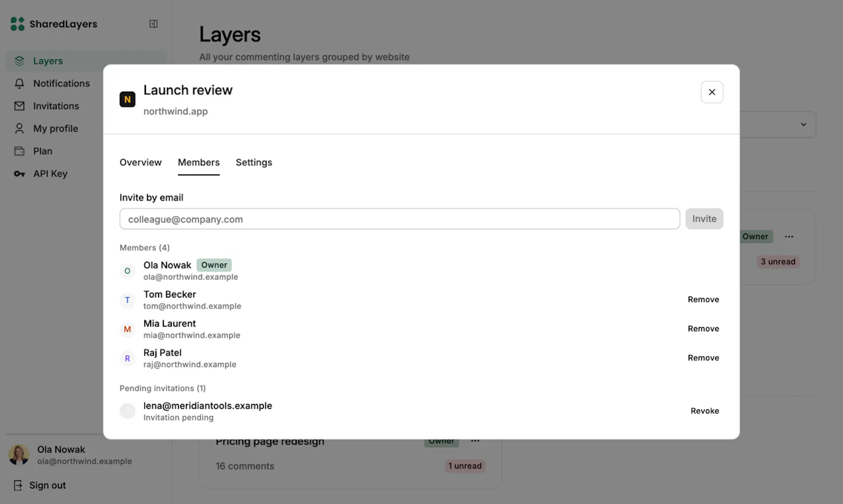
Task: Click the Owner badge next to Ola Nowak
Action: pyautogui.click(x=214, y=265)
